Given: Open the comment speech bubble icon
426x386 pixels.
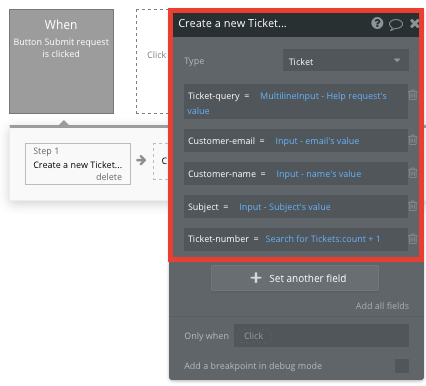Looking at the screenshot, I should coord(396,24).
